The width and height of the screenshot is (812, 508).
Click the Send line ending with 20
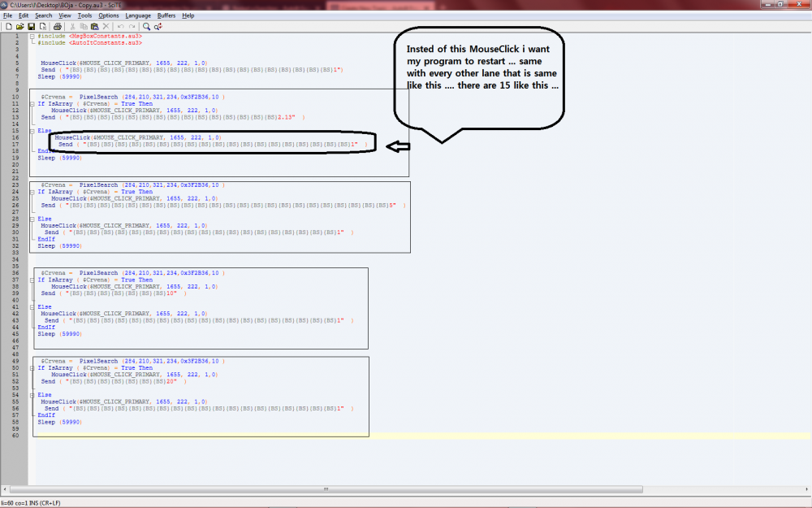click(114, 381)
